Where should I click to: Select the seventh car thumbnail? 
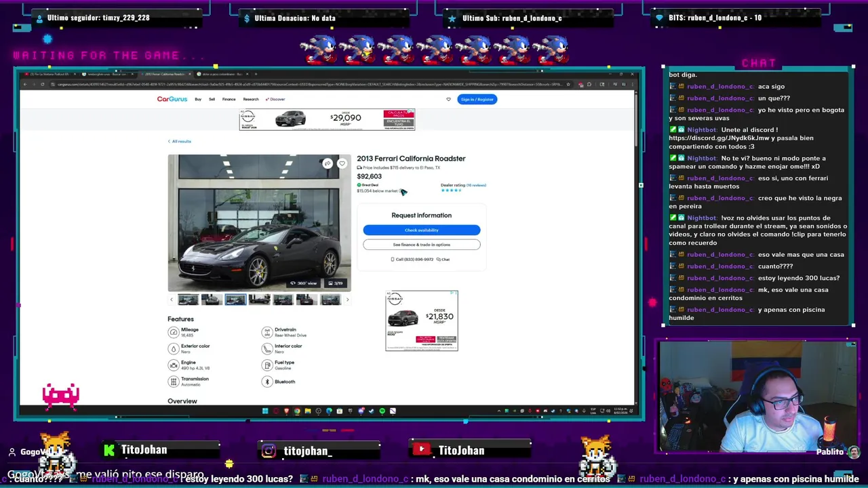pyautogui.click(x=330, y=300)
